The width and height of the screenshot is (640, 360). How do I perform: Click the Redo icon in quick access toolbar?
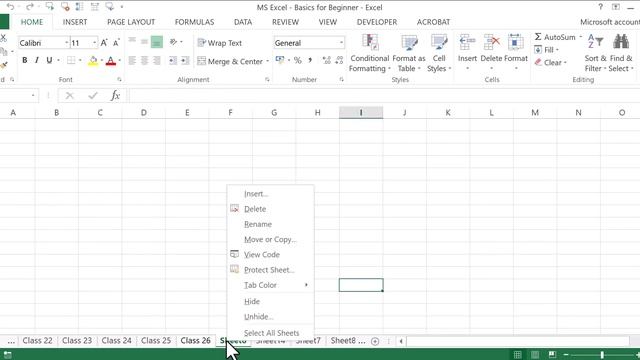(x=30, y=7)
